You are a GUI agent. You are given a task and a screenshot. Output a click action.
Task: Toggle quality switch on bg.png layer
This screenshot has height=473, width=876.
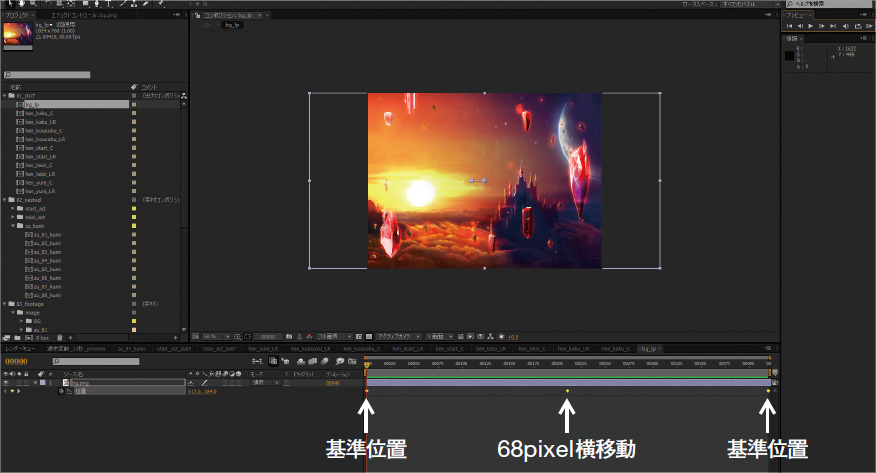pos(204,383)
